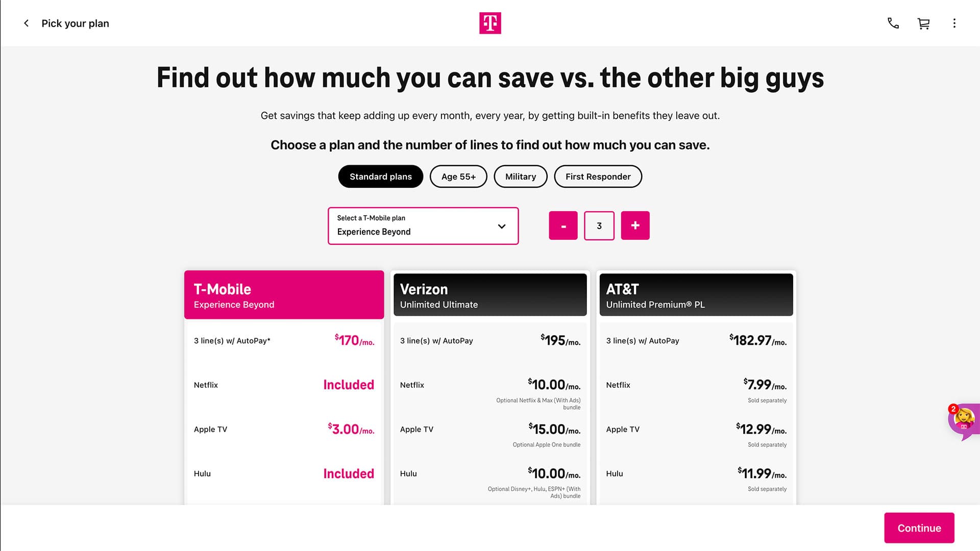The height and width of the screenshot is (551, 980).
Task: Select the Verizon Unlimited Ultimate card
Action: click(489, 295)
